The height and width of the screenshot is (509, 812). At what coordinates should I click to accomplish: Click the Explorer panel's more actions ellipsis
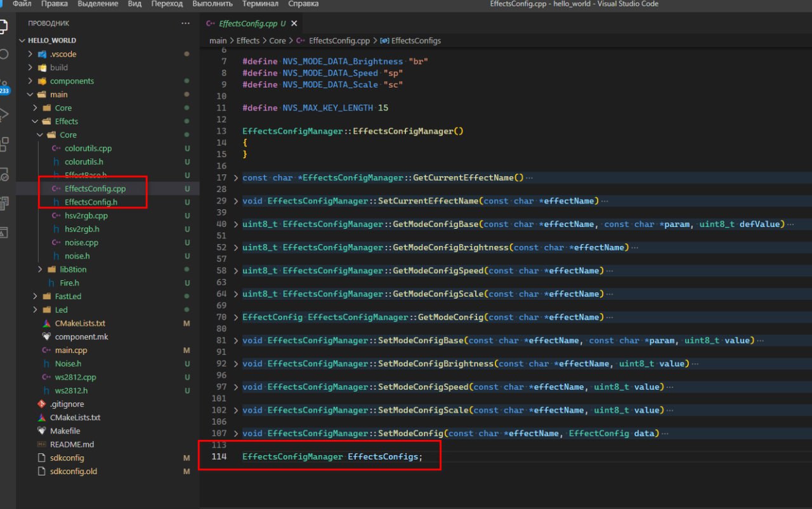(185, 23)
